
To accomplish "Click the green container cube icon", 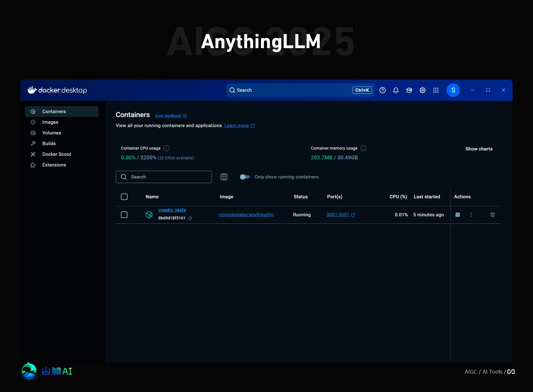I will tap(149, 215).
